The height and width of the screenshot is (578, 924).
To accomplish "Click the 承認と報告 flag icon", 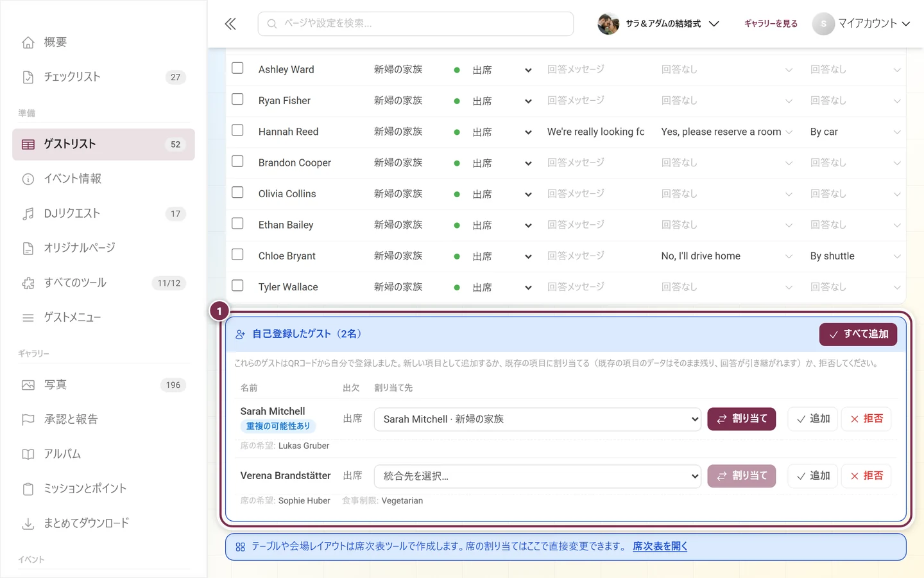I will [28, 420].
